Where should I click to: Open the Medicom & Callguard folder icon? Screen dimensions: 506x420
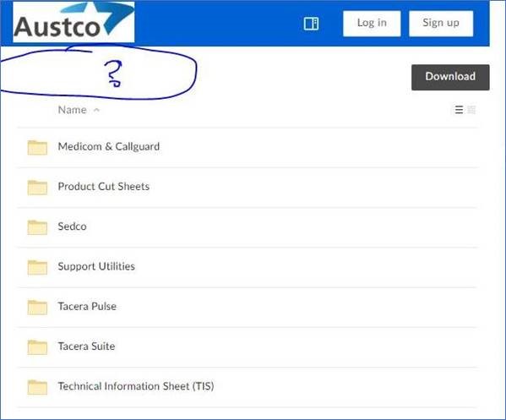37,148
